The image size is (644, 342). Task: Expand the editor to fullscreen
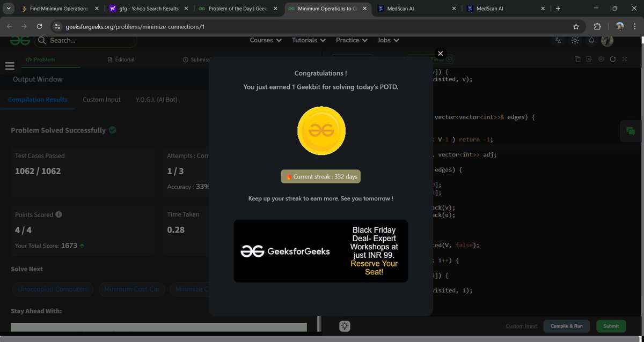625,60
